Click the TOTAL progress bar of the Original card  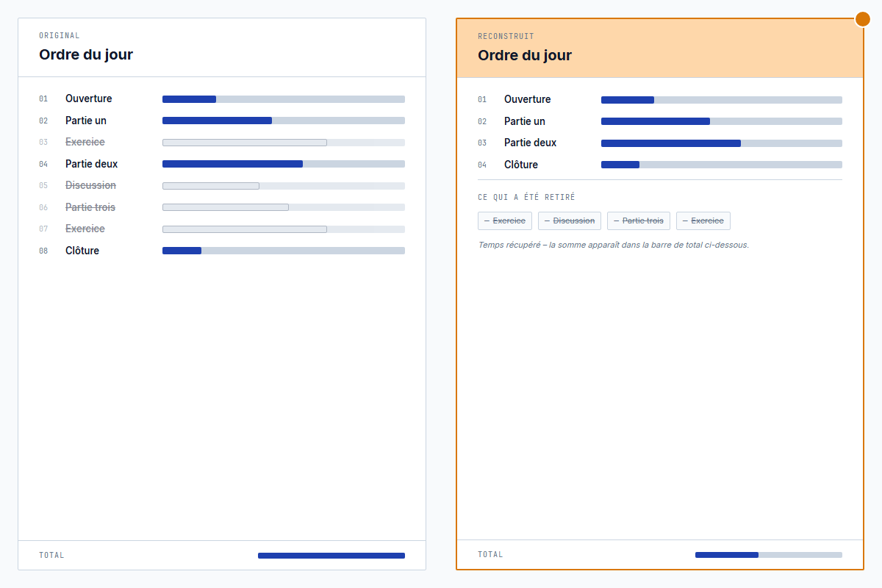coord(331,556)
